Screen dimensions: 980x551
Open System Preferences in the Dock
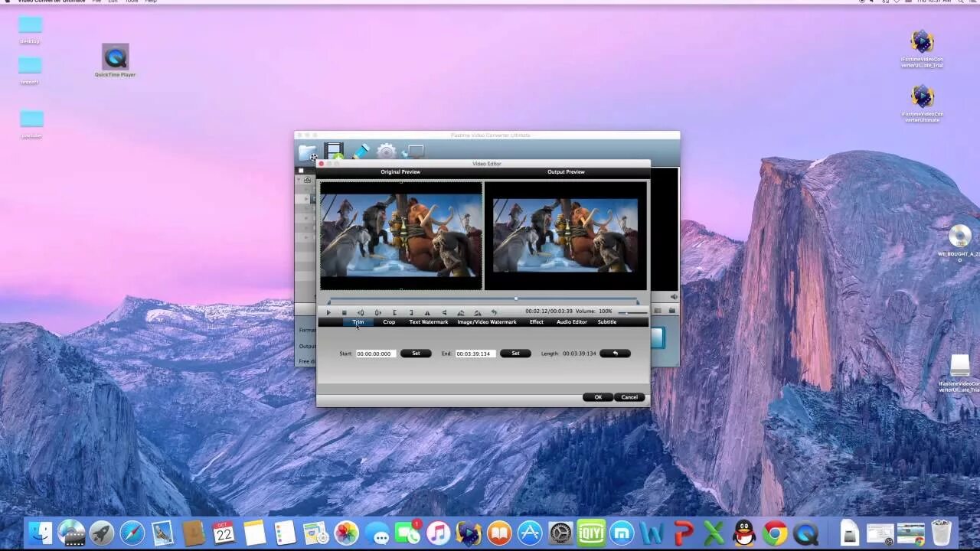(560, 533)
